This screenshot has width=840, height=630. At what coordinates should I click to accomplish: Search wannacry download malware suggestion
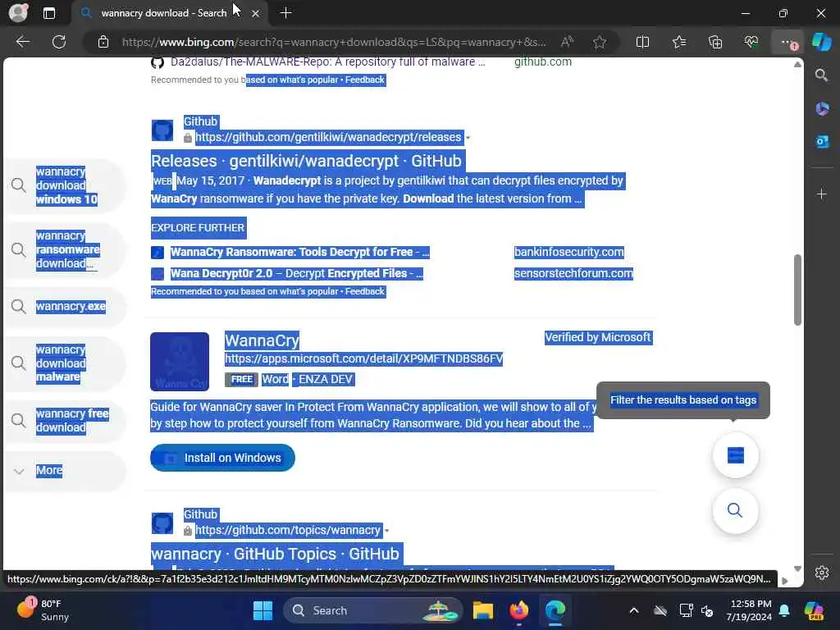coord(65,363)
